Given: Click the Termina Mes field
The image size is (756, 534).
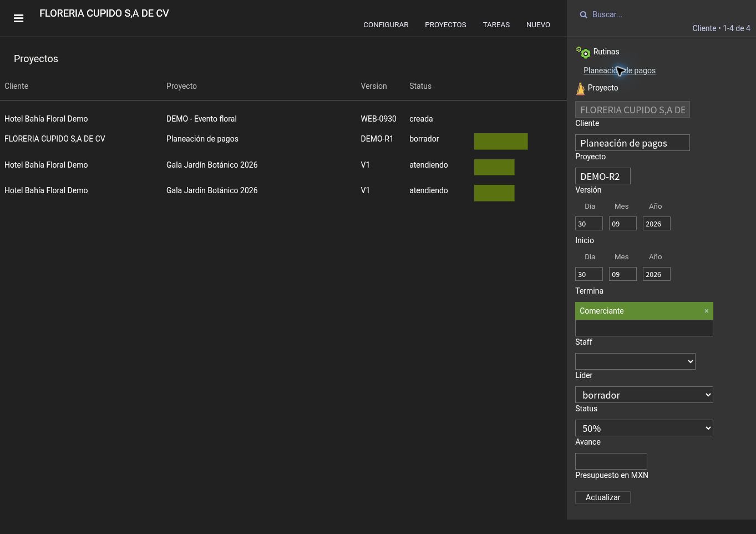Looking at the screenshot, I should (x=623, y=274).
